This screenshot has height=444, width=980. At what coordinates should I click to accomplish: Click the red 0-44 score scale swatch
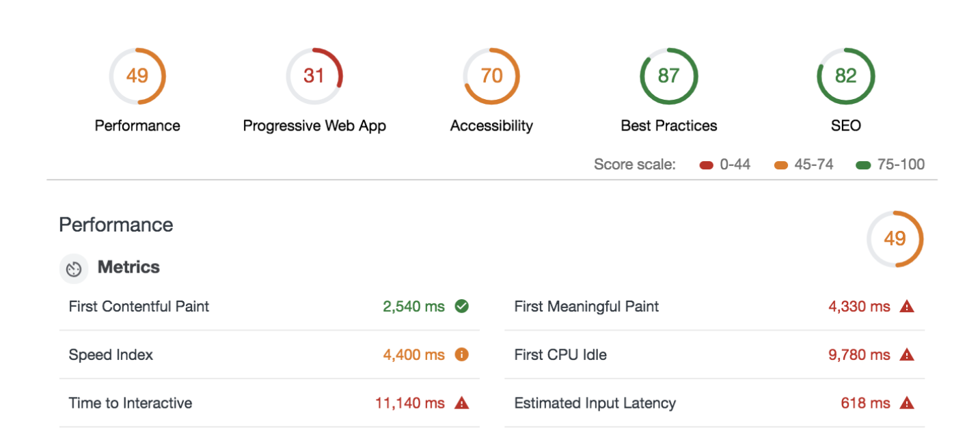coord(707,165)
